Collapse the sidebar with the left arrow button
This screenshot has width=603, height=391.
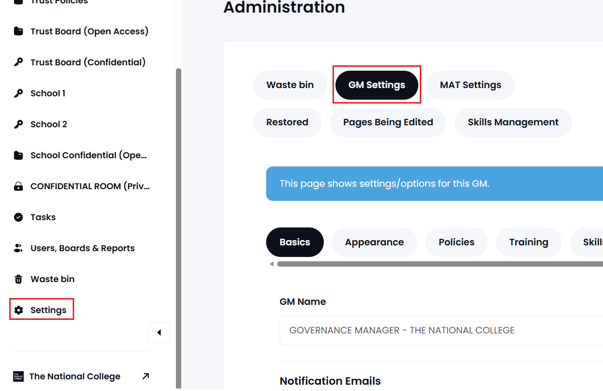tap(159, 332)
